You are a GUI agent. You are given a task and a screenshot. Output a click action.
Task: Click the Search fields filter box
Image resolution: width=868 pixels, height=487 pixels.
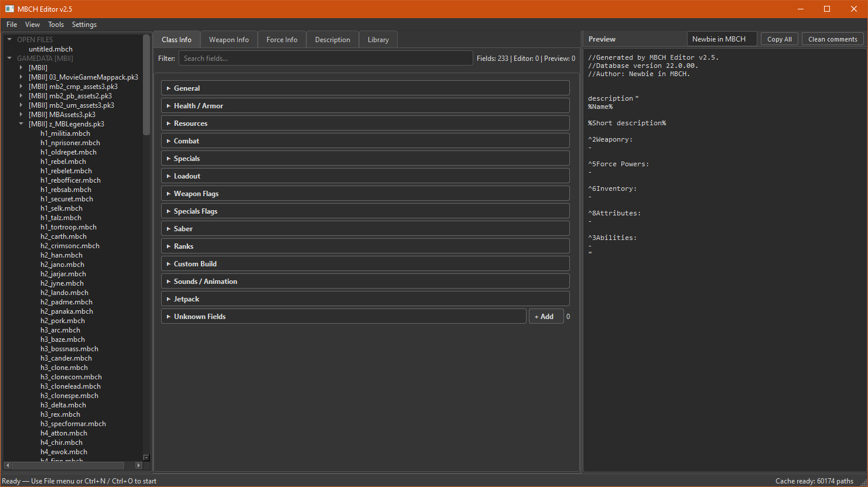(x=326, y=58)
